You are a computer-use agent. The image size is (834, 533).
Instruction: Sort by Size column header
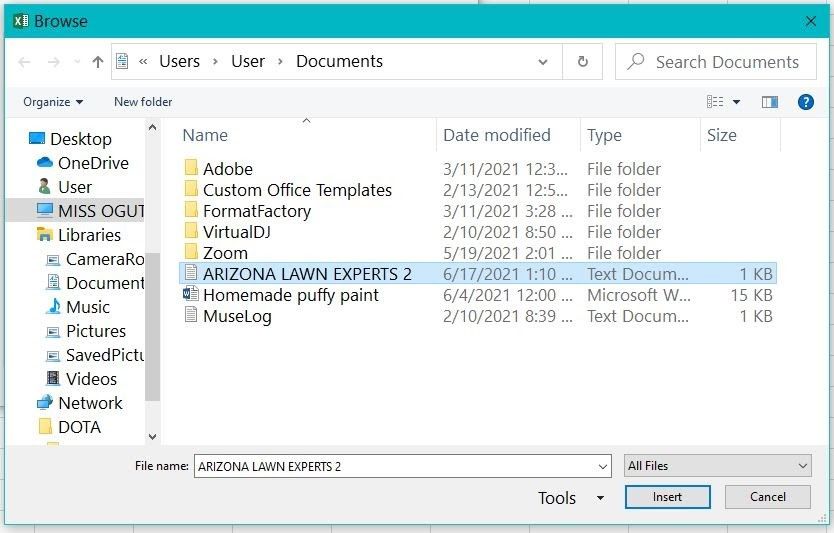[721, 135]
